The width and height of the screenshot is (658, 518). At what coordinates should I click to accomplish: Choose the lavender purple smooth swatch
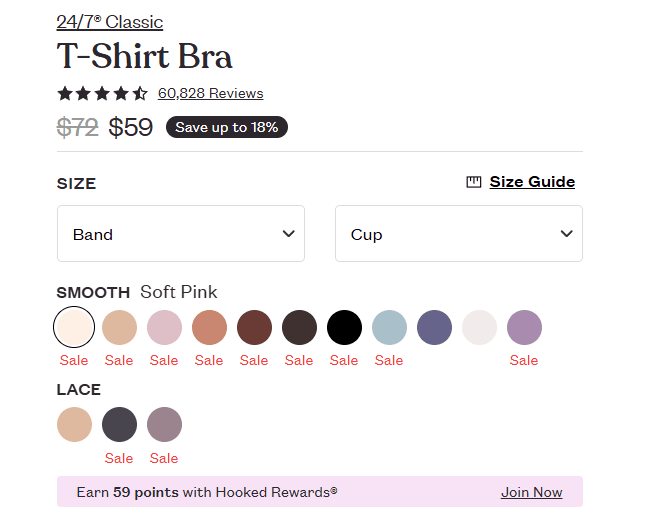click(x=525, y=327)
